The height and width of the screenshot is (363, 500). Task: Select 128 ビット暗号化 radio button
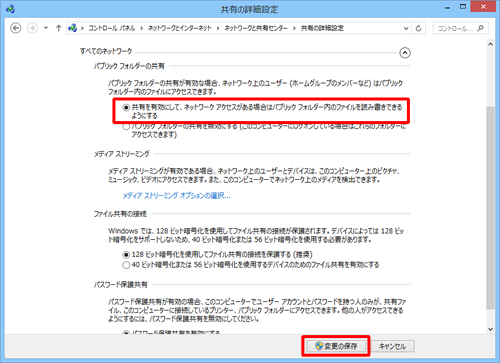click(x=126, y=255)
